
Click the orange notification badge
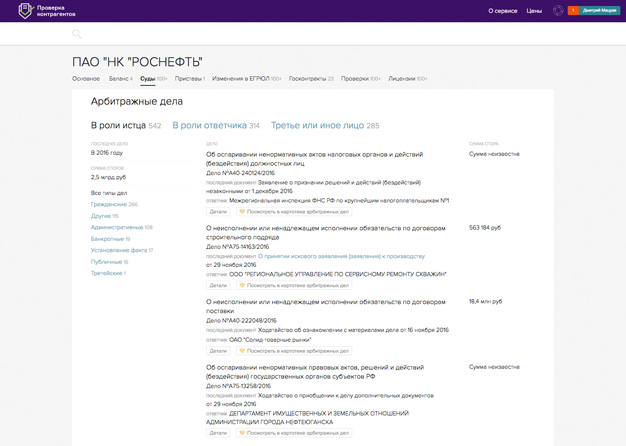click(x=573, y=11)
